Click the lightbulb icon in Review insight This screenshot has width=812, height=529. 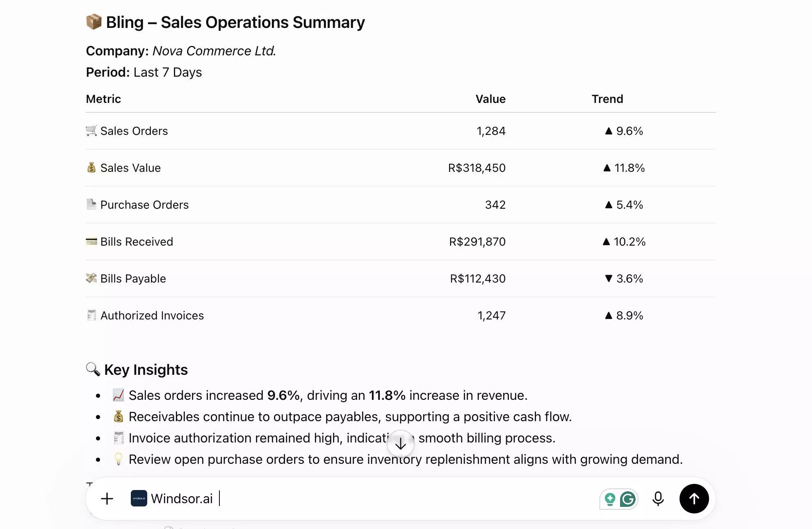tap(119, 459)
